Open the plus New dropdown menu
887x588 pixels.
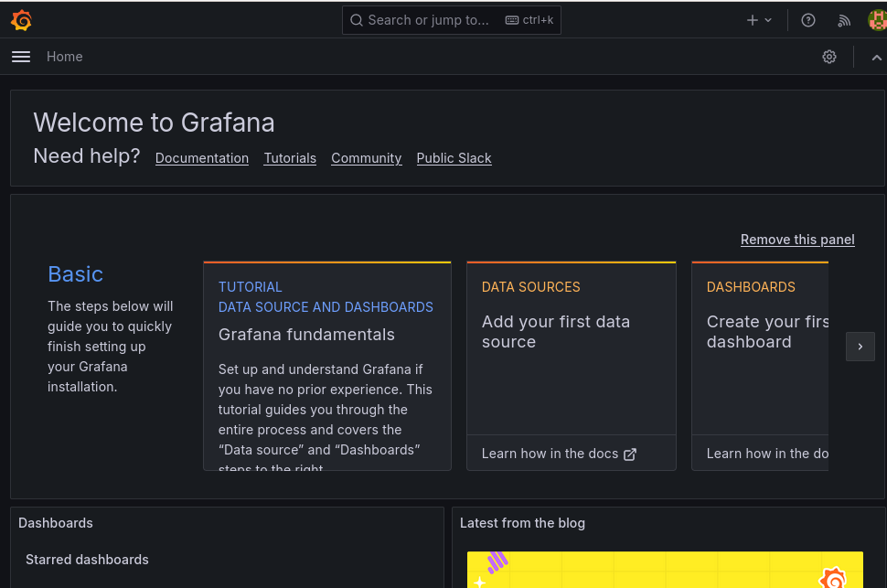coord(759,20)
